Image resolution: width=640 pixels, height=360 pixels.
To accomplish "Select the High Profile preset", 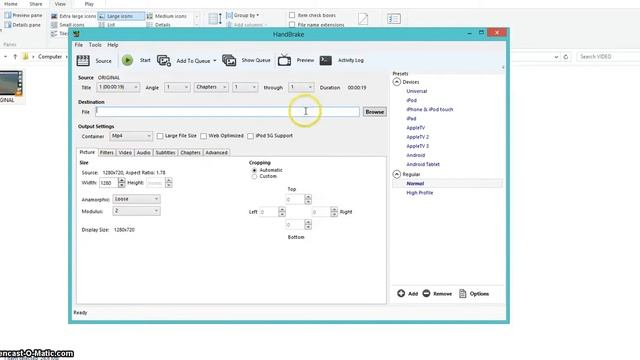I will point(420,193).
